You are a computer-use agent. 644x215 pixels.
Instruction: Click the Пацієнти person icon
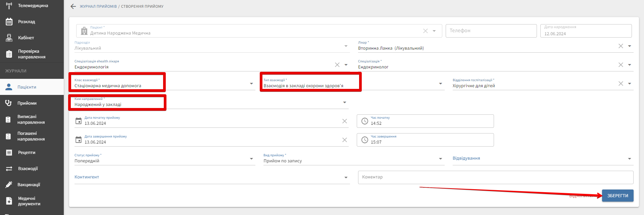pyautogui.click(x=9, y=87)
